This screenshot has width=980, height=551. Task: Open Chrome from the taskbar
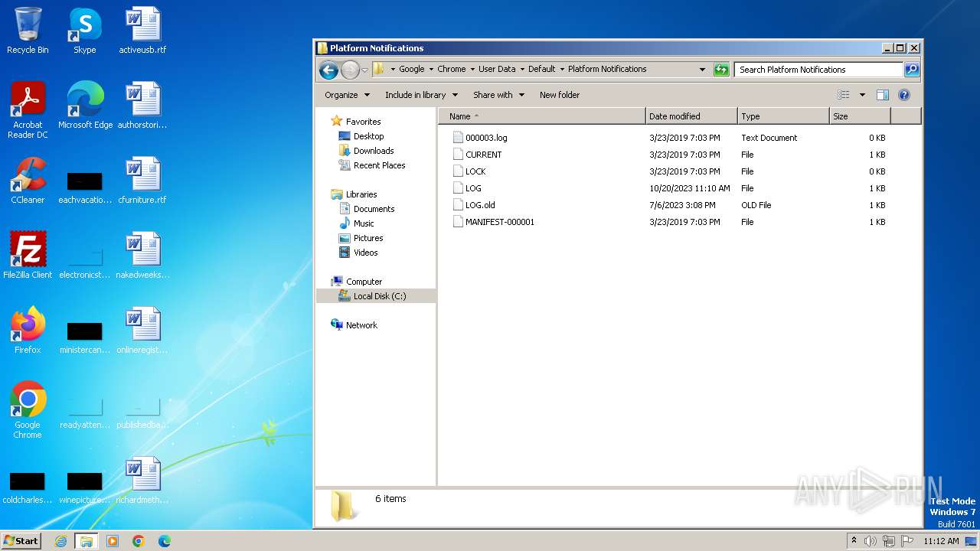(139, 541)
